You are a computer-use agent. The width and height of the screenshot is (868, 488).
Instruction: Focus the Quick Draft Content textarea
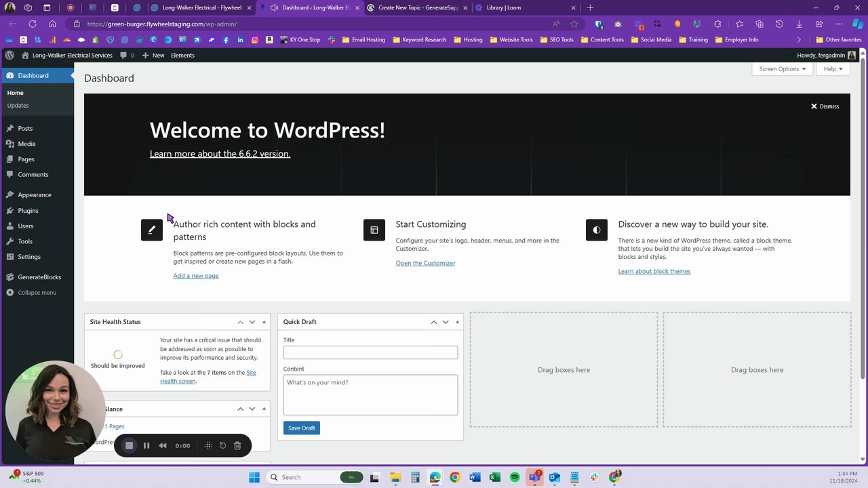(x=370, y=394)
